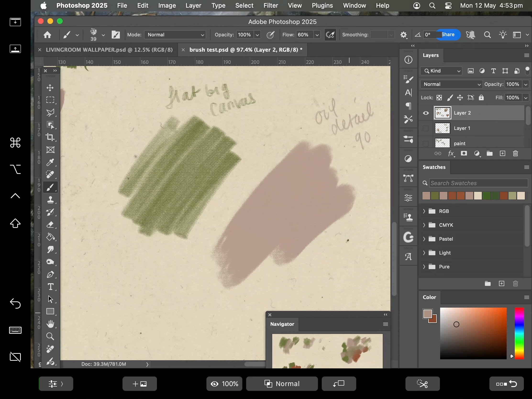Switch to LIVINGROOM WALLPAPER.psd tab
The width and height of the screenshot is (532, 399).
click(109, 50)
